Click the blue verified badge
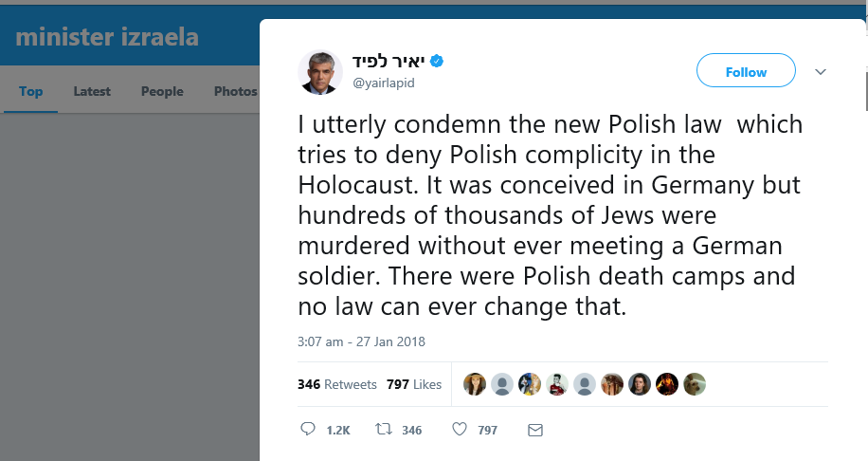The height and width of the screenshot is (461, 868). [437, 62]
